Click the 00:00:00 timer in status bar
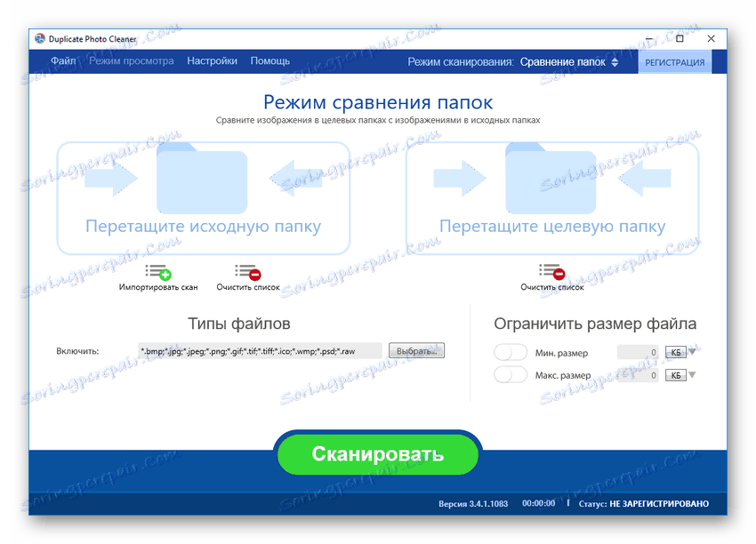This screenshot has height=544, width=756. 539,503
